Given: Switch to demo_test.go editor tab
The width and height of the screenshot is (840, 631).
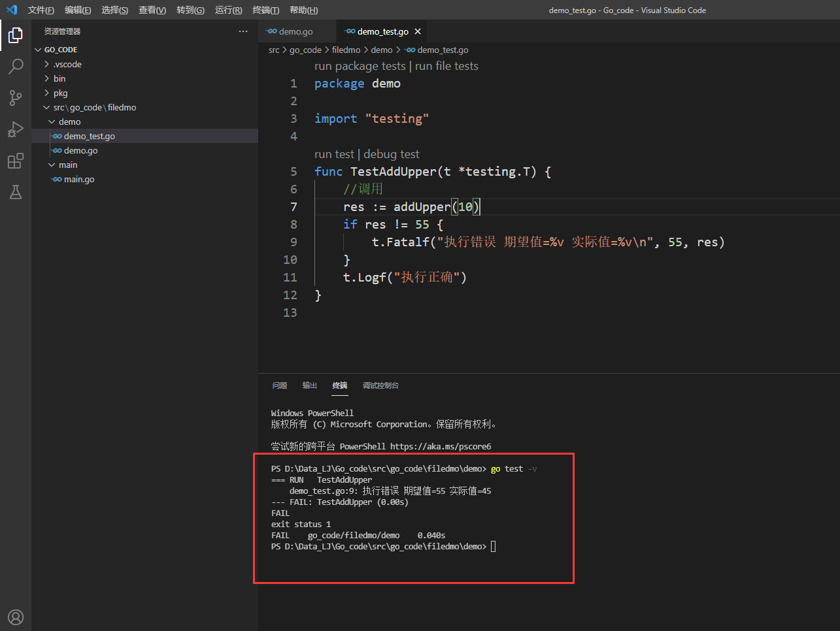Looking at the screenshot, I should [383, 31].
